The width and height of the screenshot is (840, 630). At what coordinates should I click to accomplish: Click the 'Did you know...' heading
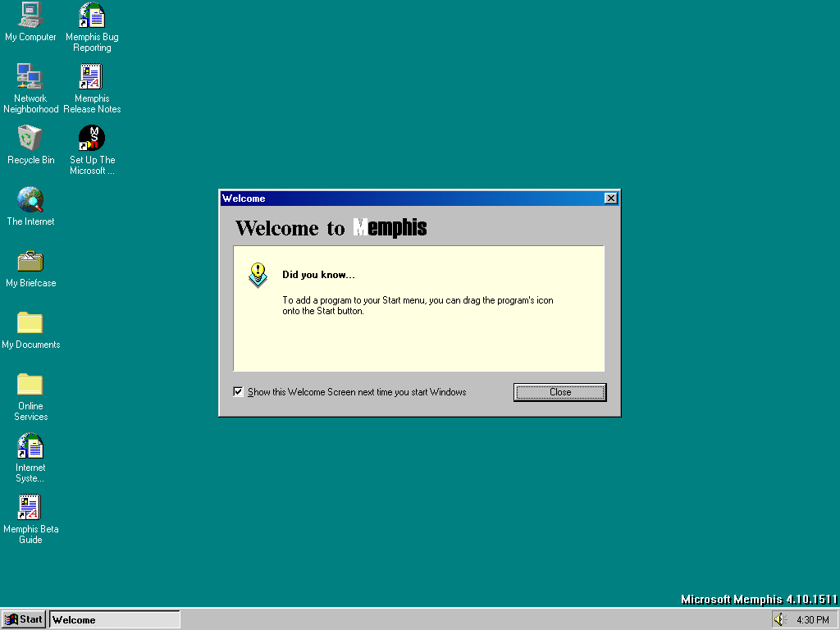[x=319, y=275]
